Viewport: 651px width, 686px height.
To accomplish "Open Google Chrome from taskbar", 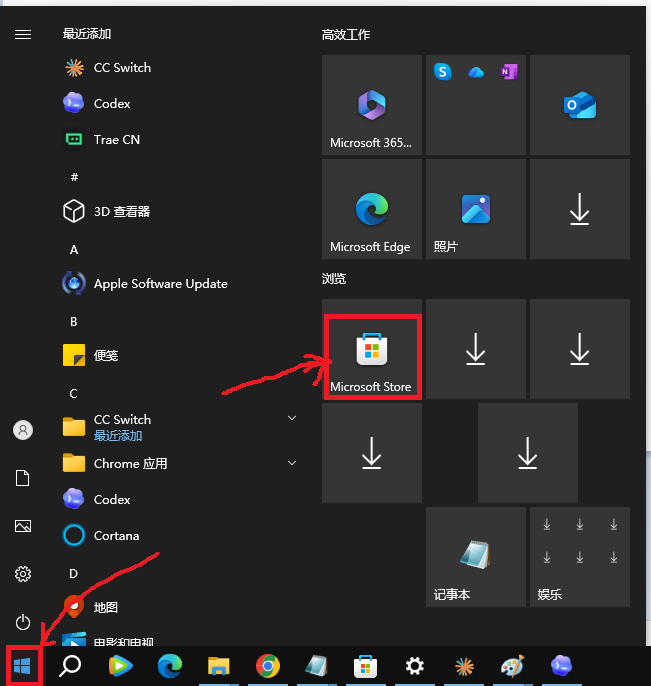I will (x=268, y=666).
